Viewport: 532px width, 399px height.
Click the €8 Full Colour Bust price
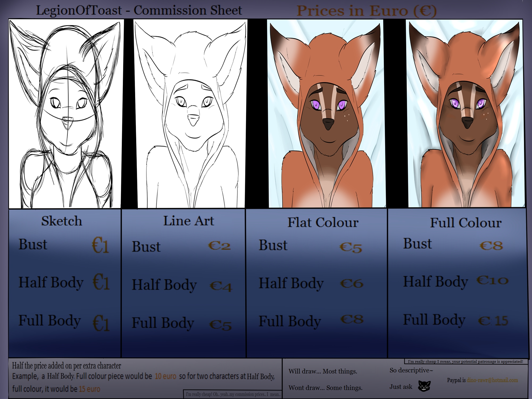coord(491,246)
